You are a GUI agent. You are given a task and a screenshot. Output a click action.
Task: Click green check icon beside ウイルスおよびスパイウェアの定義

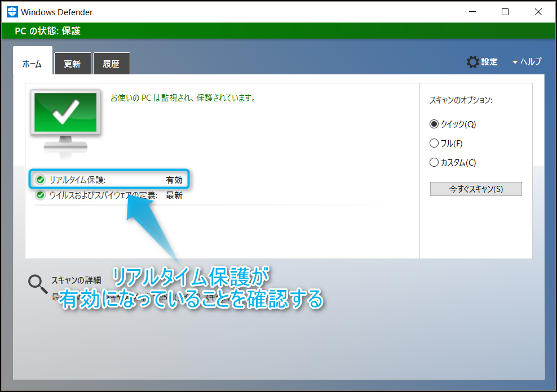click(x=40, y=195)
